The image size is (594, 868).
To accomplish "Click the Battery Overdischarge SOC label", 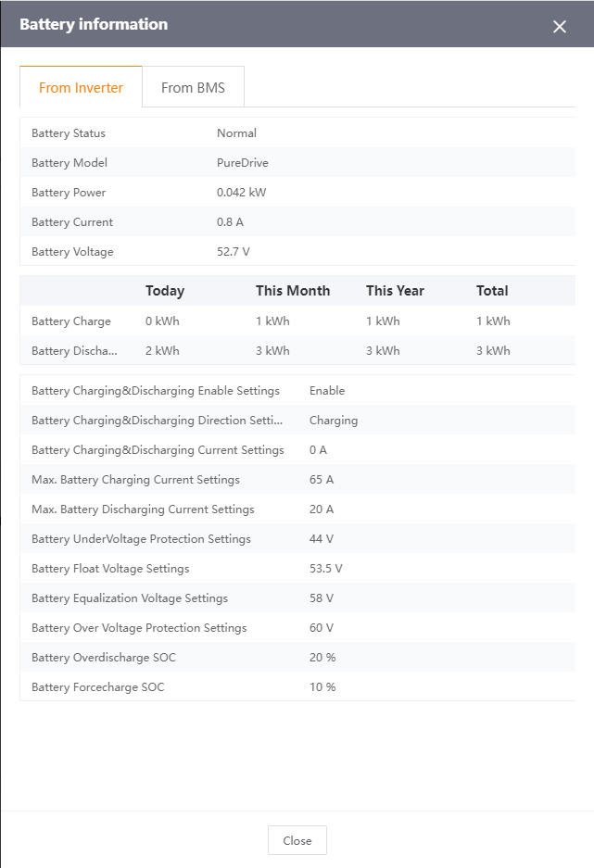I will tap(104, 658).
